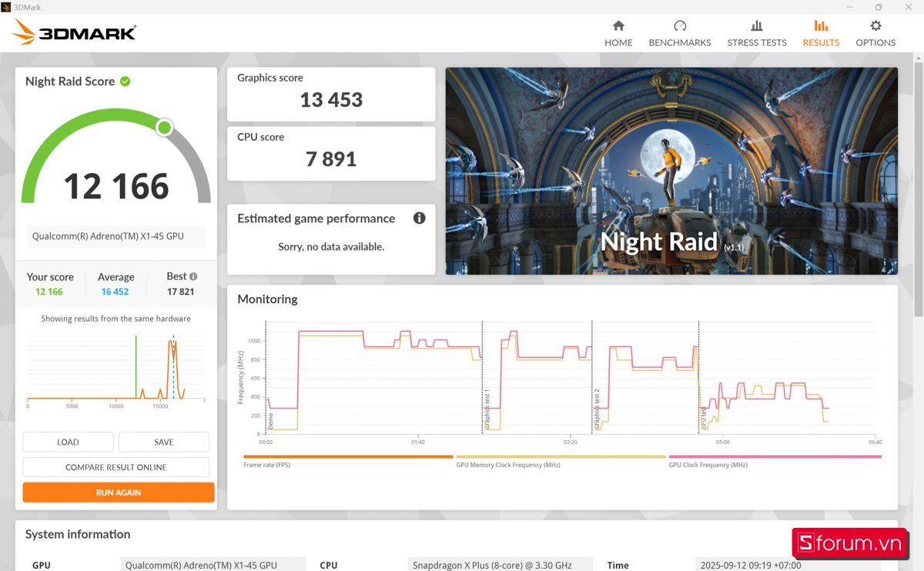Open the Options tab

(x=875, y=34)
